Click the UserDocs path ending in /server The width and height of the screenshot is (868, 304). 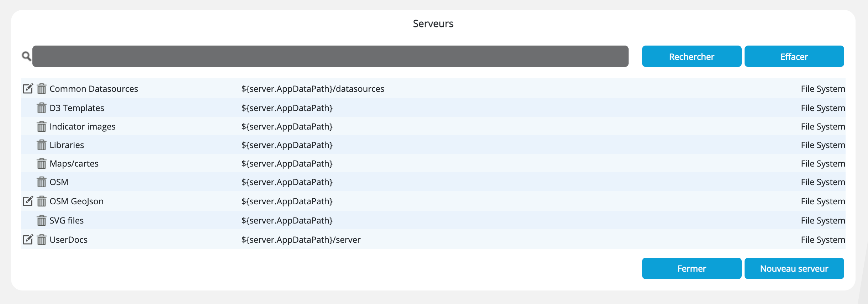tap(301, 240)
